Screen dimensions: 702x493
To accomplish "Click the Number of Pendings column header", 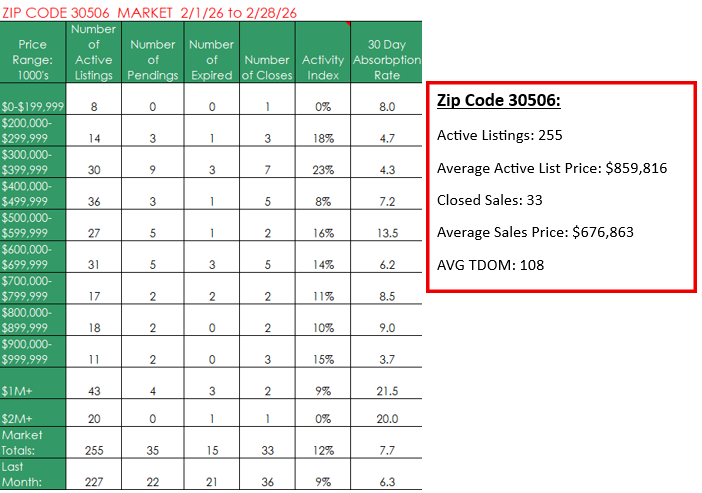I will [x=152, y=59].
